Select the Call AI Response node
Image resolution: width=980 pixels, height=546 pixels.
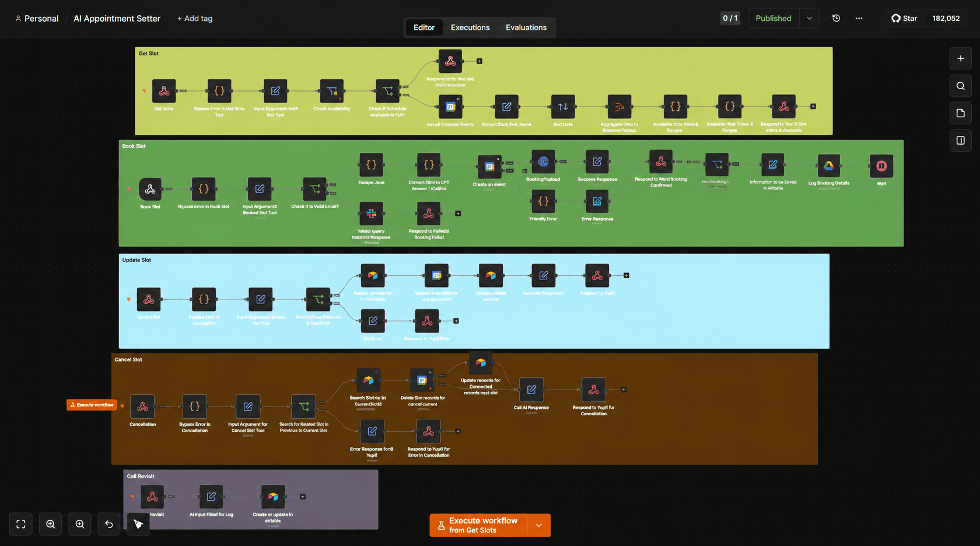tap(531, 390)
